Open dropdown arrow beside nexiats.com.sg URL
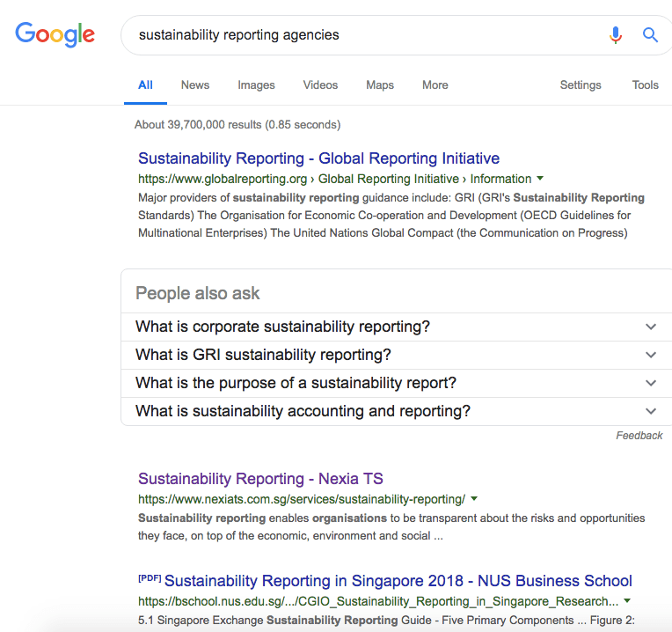 click(x=474, y=499)
